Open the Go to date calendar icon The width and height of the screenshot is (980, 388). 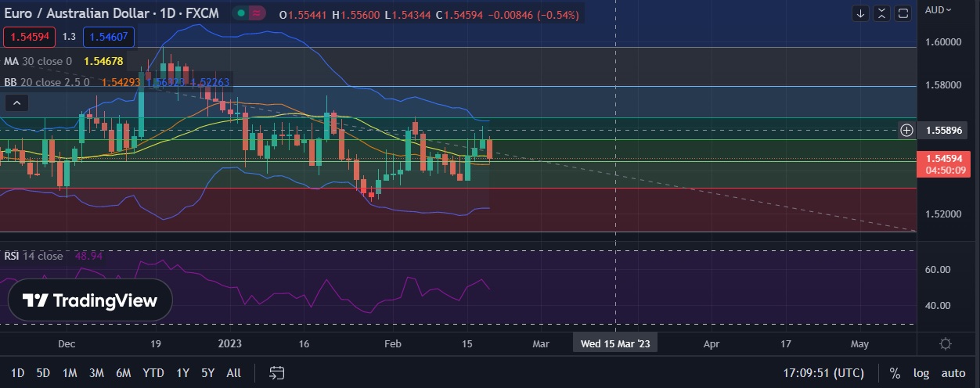click(x=276, y=372)
